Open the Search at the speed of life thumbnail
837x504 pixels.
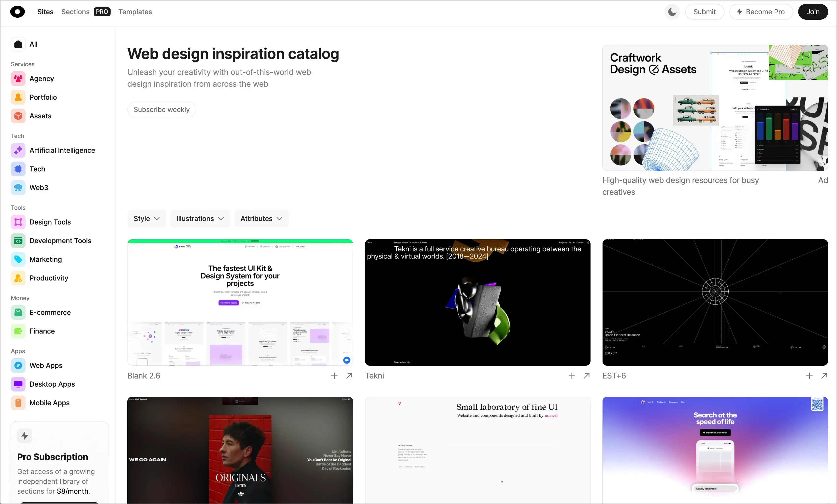(715, 450)
